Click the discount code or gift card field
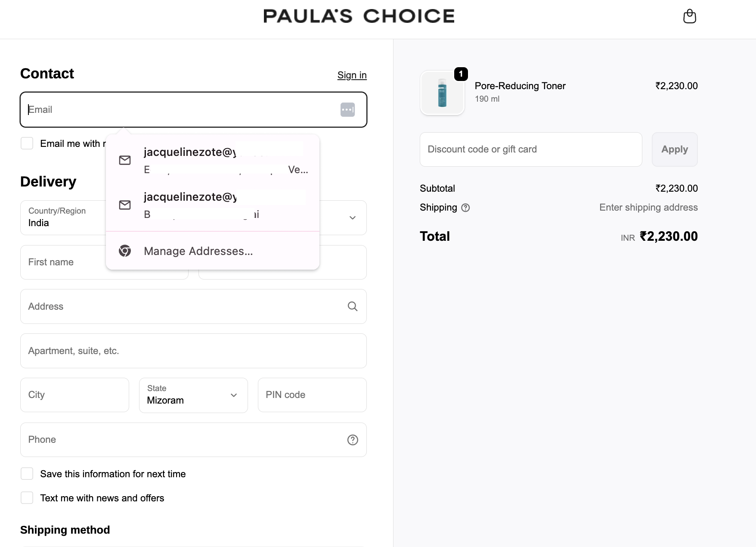Viewport: 756px width, 547px height. 530,149
